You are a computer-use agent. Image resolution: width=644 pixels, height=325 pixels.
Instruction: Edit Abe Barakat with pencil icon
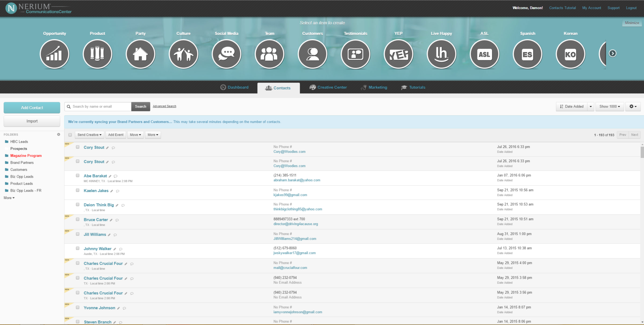tap(110, 176)
